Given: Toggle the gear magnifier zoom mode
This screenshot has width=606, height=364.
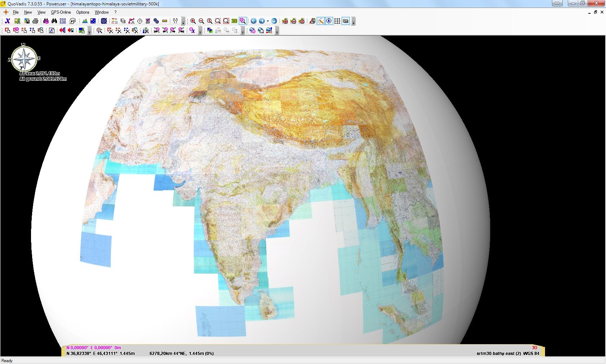Looking at the screenshot, I should [x=243, y=21].
